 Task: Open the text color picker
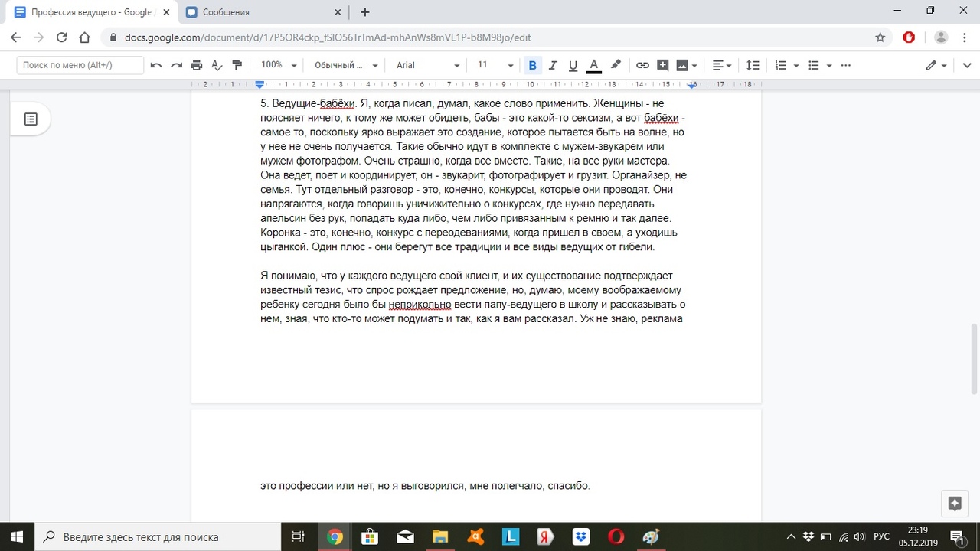coord(593,65)
